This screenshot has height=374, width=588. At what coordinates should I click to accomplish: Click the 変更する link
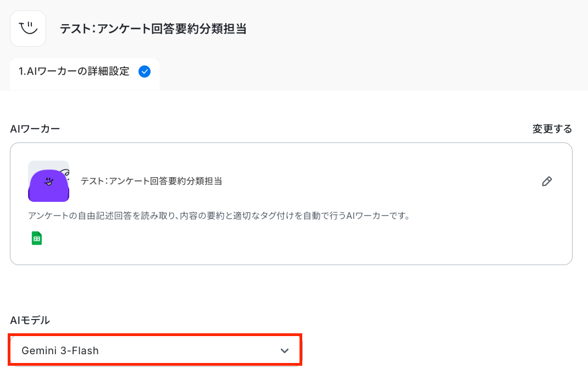point(552,129)
